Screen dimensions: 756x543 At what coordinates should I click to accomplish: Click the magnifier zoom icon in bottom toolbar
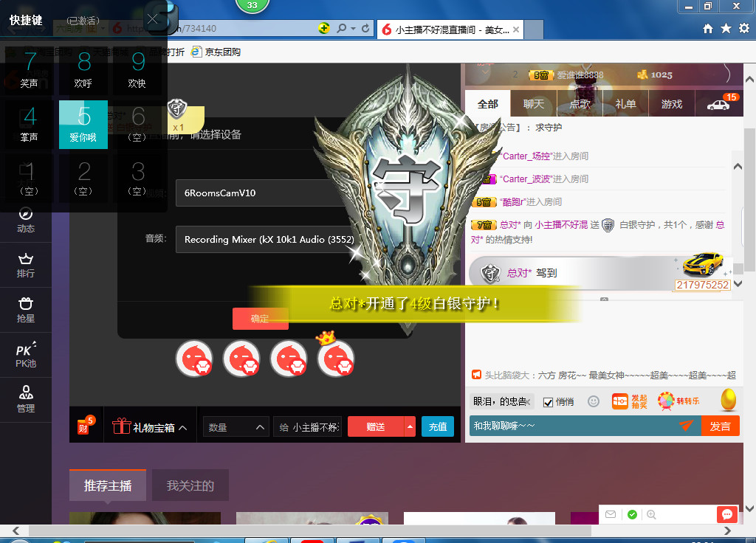[x=651, y=514]
